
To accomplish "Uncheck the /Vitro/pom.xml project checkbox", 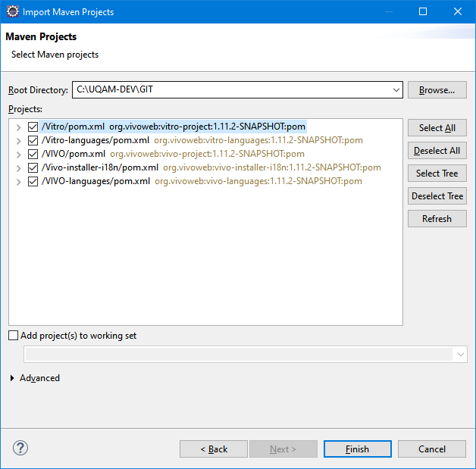I will point(33,127).
